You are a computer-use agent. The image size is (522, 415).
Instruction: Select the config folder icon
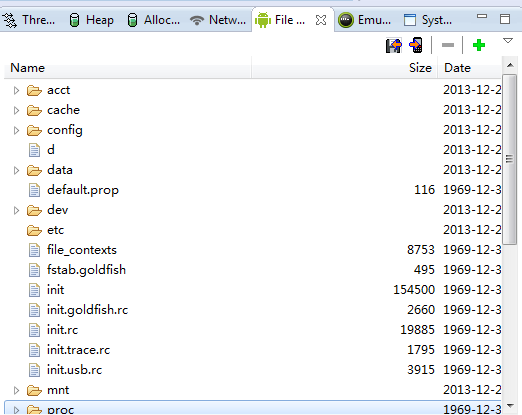pyautogui.click(x=34, y=130)
